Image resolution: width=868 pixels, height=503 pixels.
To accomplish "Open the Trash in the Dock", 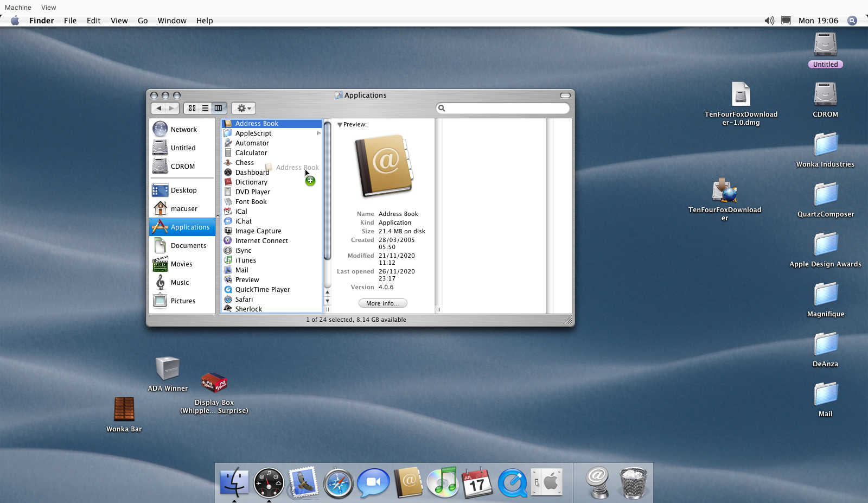I will coord(633,482).
